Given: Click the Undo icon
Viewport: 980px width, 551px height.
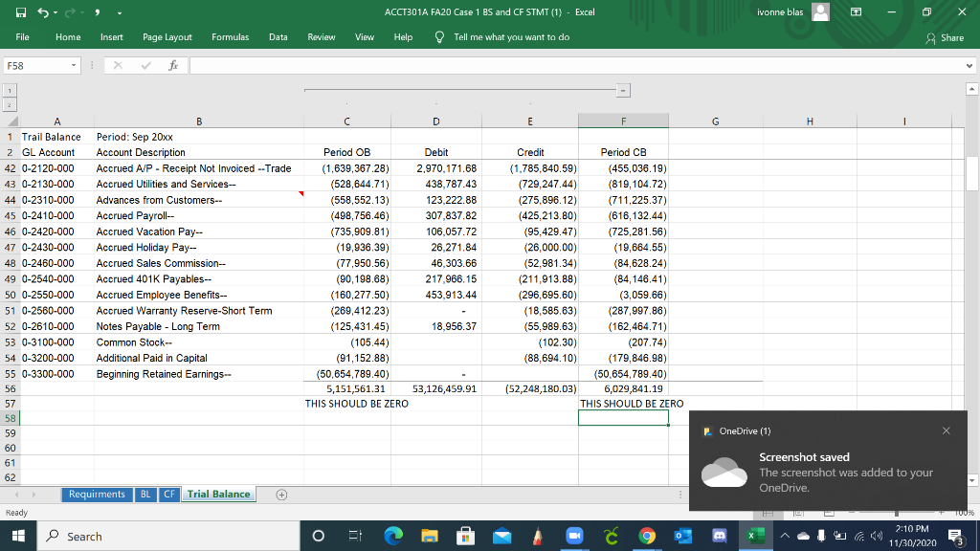Looking at the screenshot, I should pos(42,12).
